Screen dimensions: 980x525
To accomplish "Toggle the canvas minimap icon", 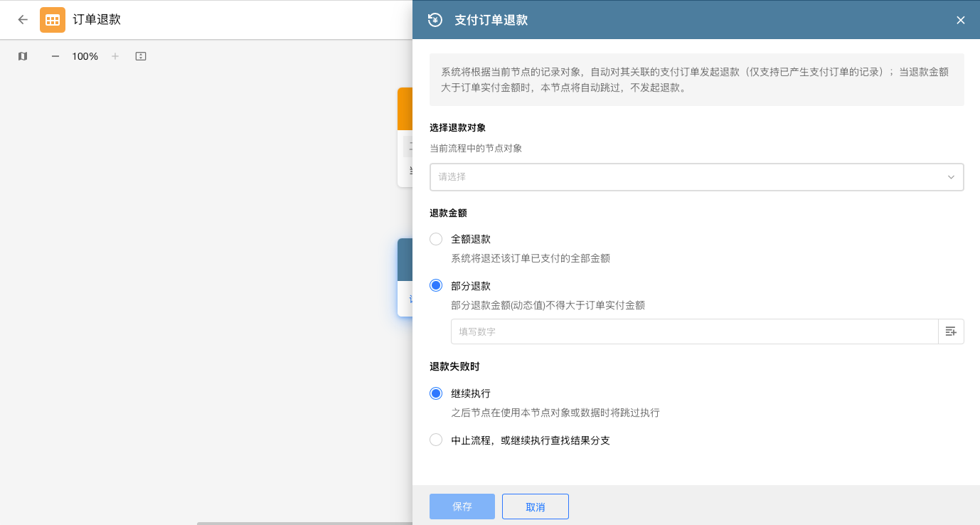I will click(23, 56).
